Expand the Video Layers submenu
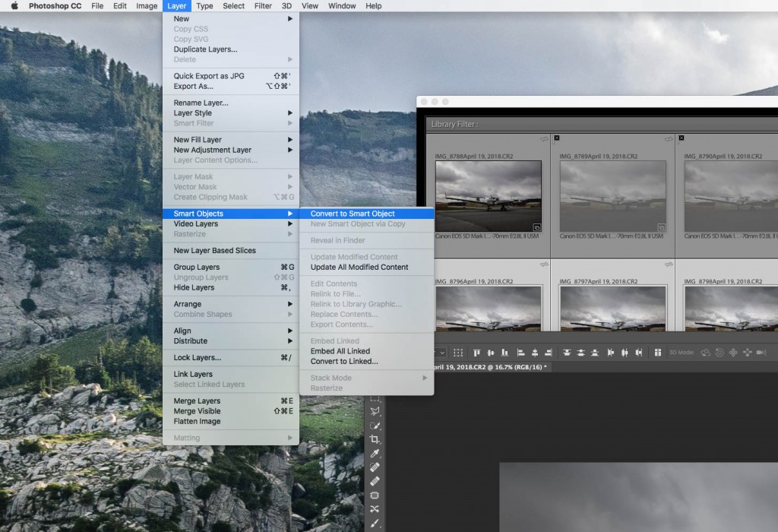The height and width of the screenshot is (532, 778). (231, 223)
